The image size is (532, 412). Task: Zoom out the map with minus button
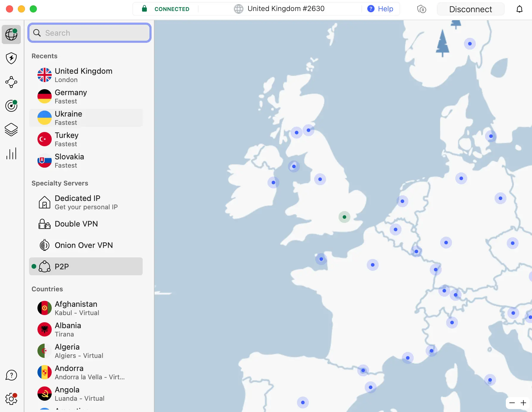click(x=512, y=403)
